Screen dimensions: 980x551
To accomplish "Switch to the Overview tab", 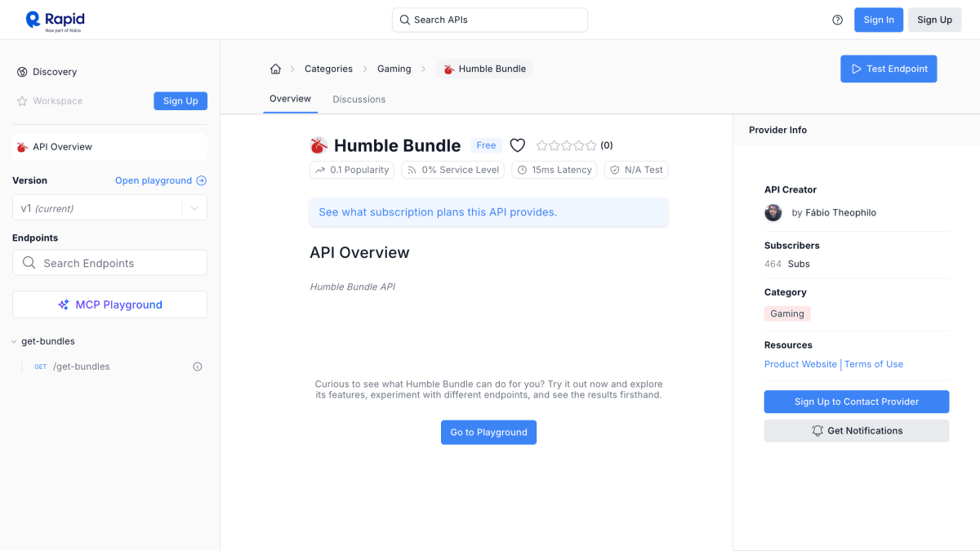I will click(x=290, y=99).
